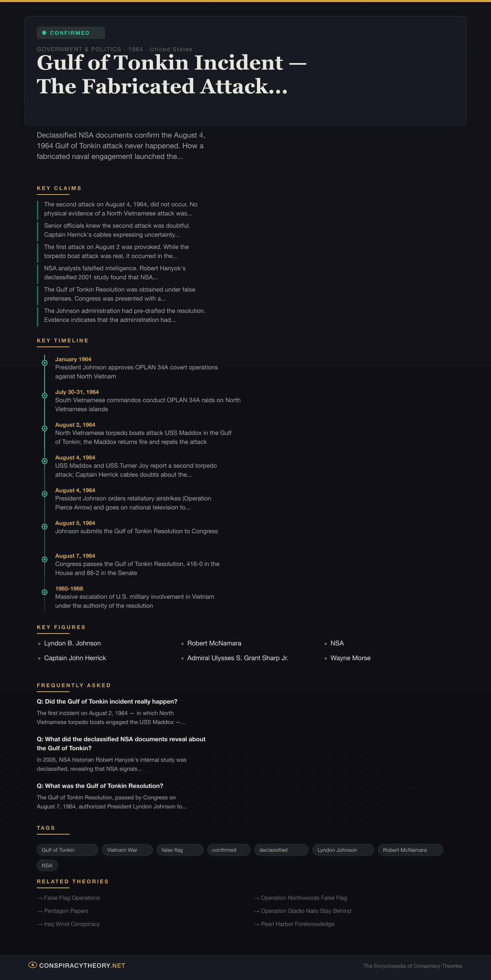Click the eye logo icon in footer
Screen dimensions: 491x980
[x=33, y=965]
